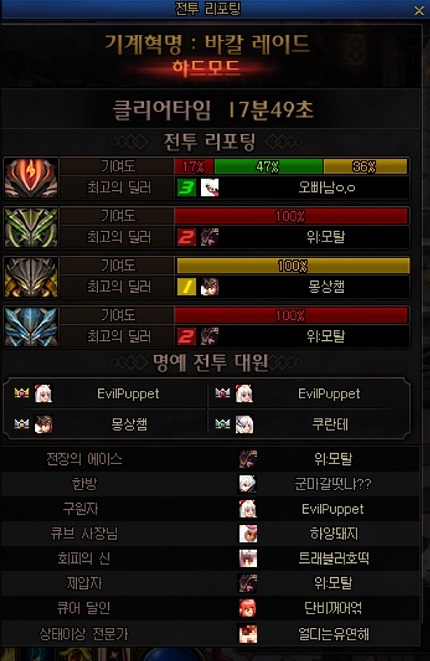Click the crown icon next to 쿠란테
430x661 pixels.
pos(222,424)
